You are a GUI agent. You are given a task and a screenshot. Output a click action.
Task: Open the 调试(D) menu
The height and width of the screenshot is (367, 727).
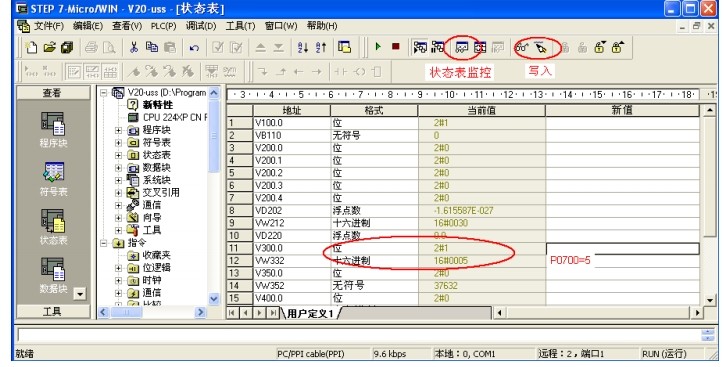[201, 26]
